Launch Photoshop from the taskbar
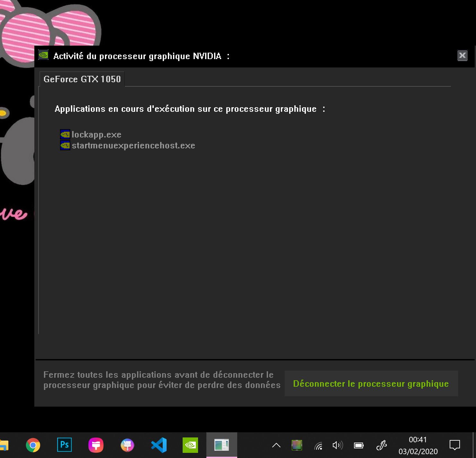Screen dimensions: 476x458 (64, 445)
